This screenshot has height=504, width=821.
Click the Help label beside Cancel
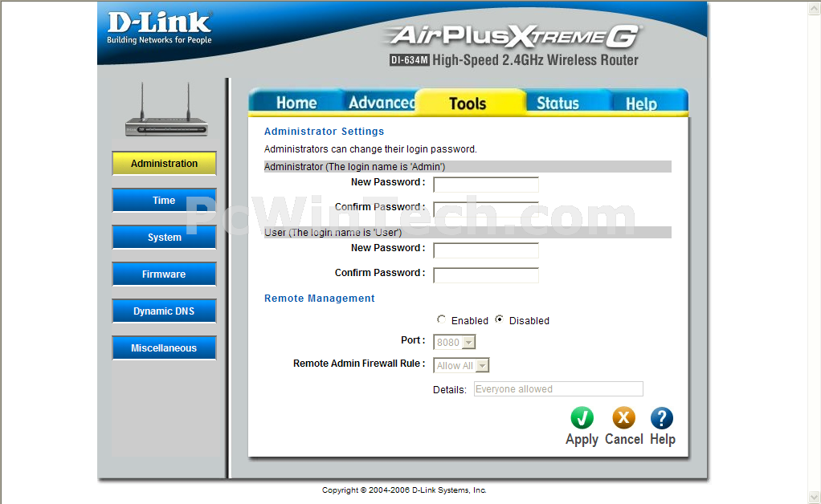pyautogui.click(x=663, y=439)
